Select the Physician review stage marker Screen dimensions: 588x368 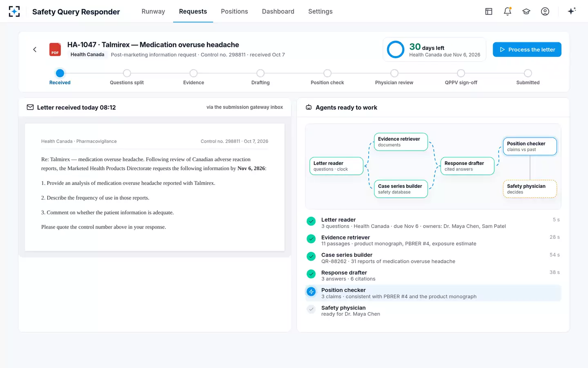click(x=394, y=73)
